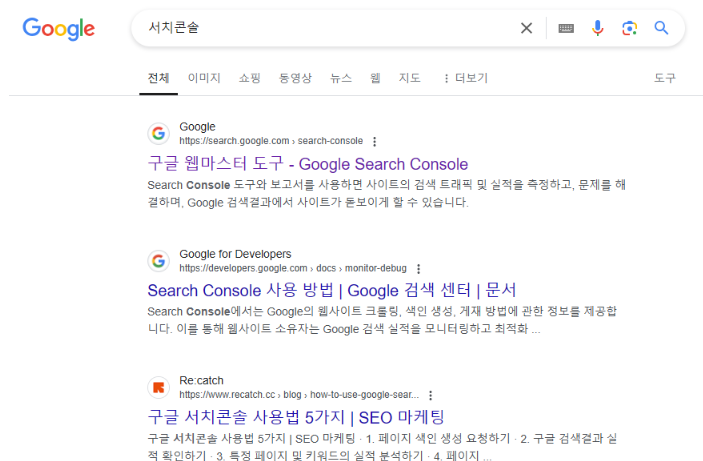Click the Re:catch favicon
The height and width of the screenshot is (461, 703).
(158, 387)
